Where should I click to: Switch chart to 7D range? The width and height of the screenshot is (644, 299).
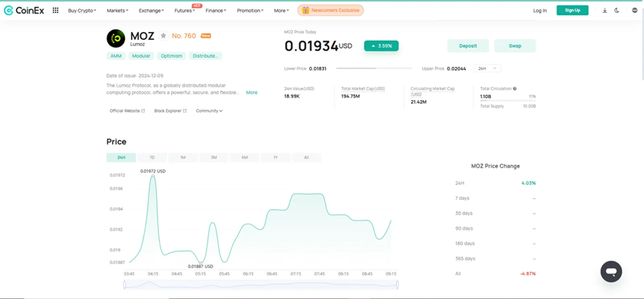click(x=152, y=158)
